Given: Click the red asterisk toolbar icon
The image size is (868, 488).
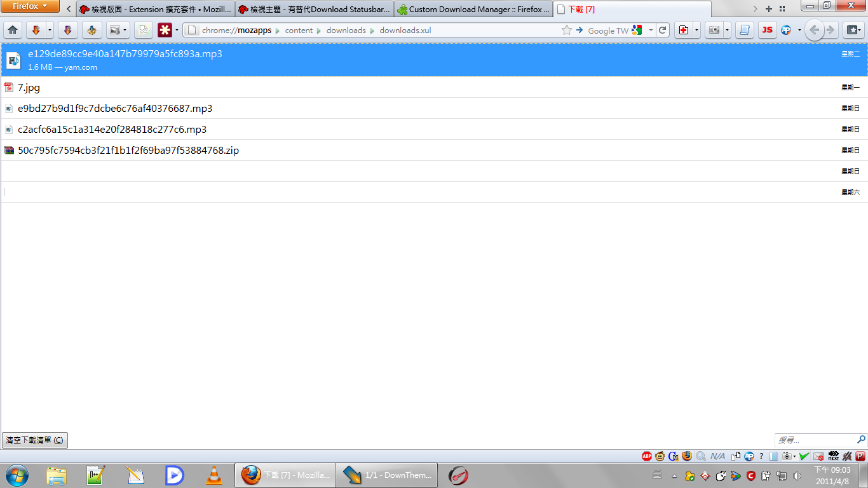Looking at the screenshot, I should pos(165,30).
